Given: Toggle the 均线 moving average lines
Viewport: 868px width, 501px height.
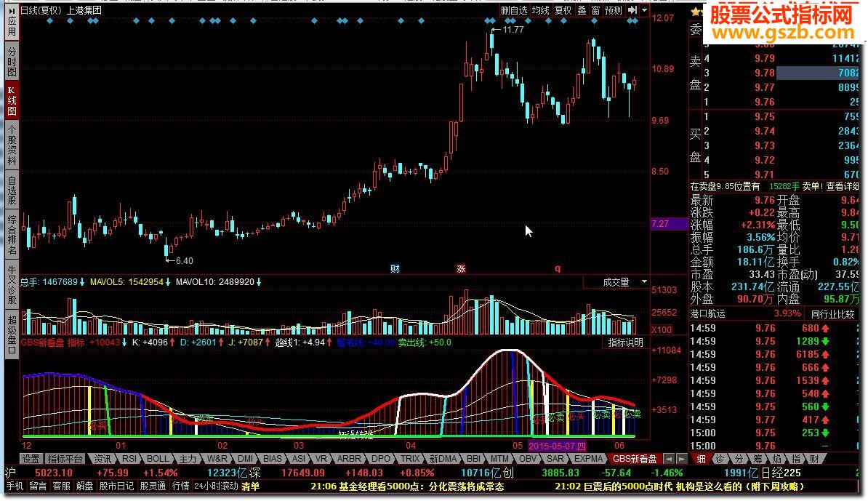Looking at the screenshot, I should tap(540, 10).
